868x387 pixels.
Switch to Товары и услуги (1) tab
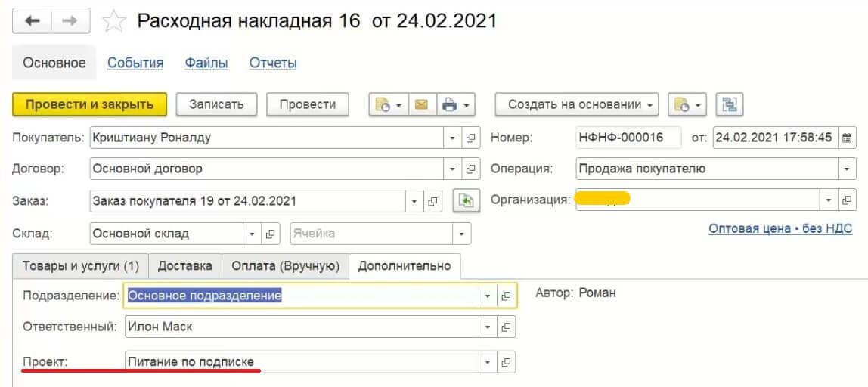click(x=81, y=266)
